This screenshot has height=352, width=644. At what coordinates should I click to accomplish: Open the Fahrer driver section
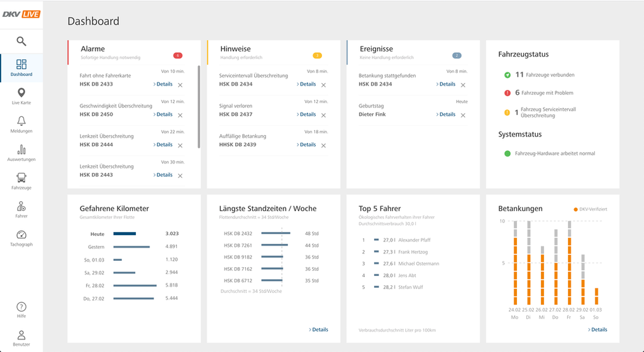click(21, 210)
